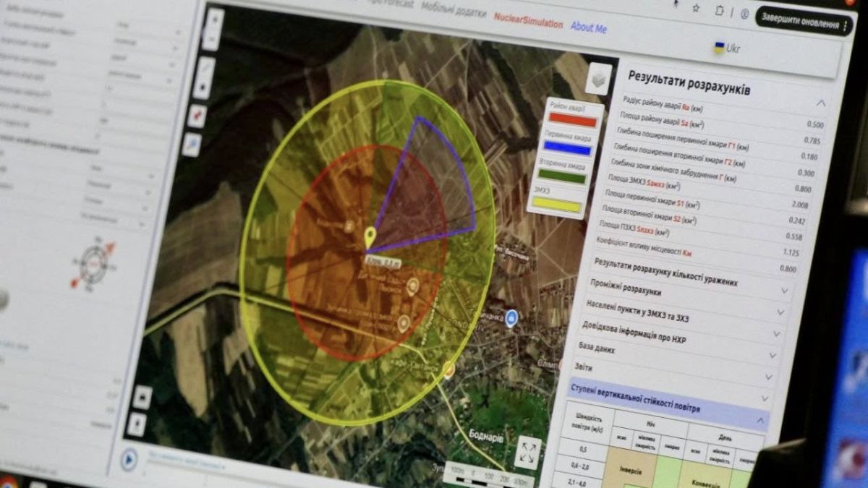Select the line drawing tool on map
The height and width of the screenshot is (488, 868).
(205, 67)
